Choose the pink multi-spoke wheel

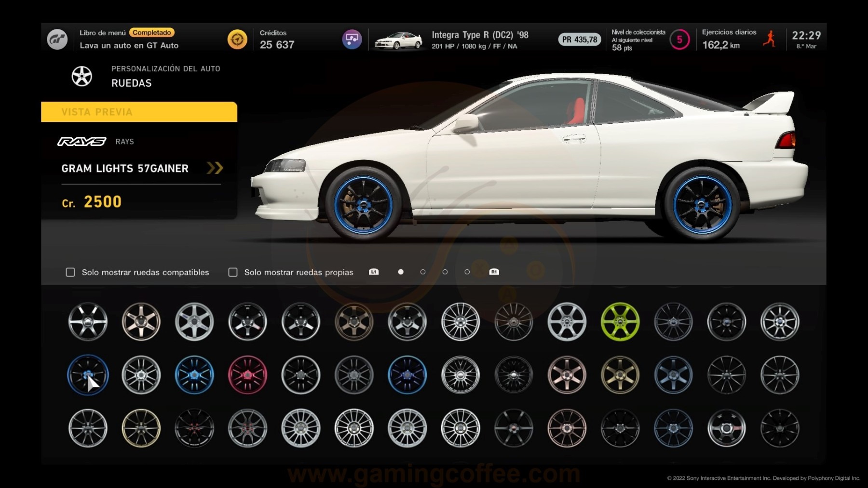247,375
